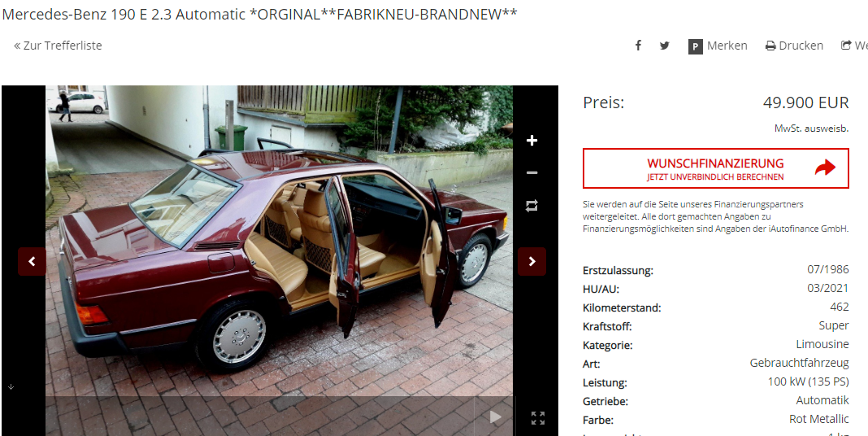Image resolution: width=868 pixels, height=436 pixels.
Task: Advance to next photo with right arrow
Action: [x=532, y=261]
